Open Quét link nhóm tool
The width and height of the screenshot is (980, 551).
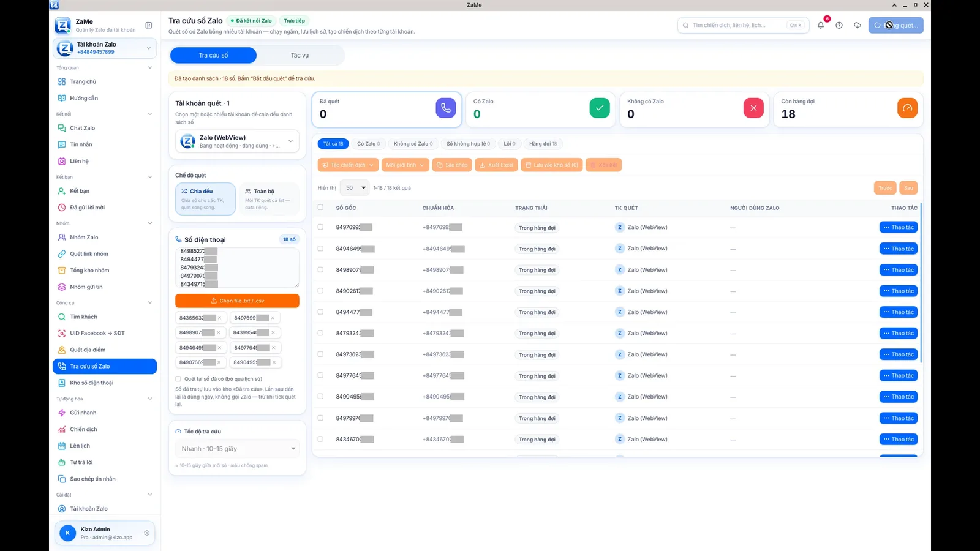tap(105, 253)
